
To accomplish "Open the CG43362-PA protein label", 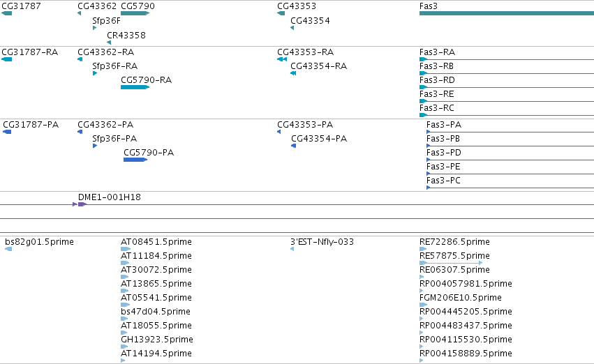I will tap(105, 125).
